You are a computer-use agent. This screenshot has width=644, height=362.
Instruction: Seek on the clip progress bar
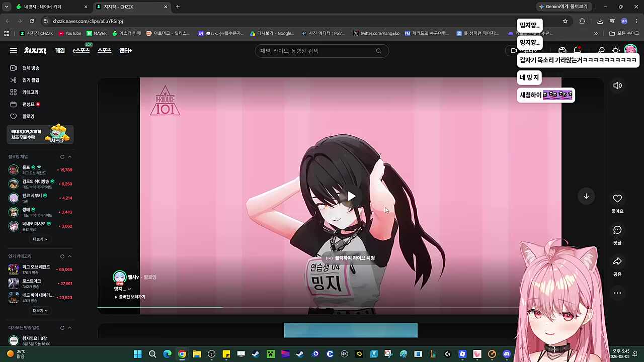308,307
